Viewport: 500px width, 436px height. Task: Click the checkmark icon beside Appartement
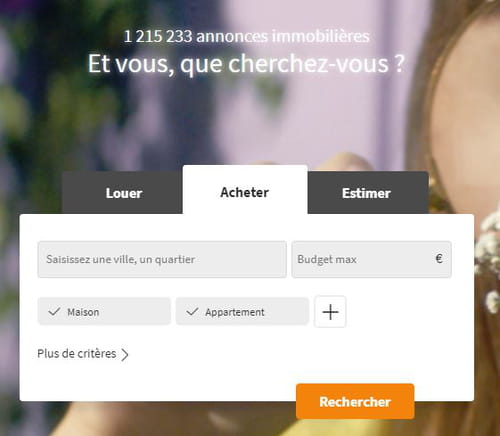(x=192, y=312)
